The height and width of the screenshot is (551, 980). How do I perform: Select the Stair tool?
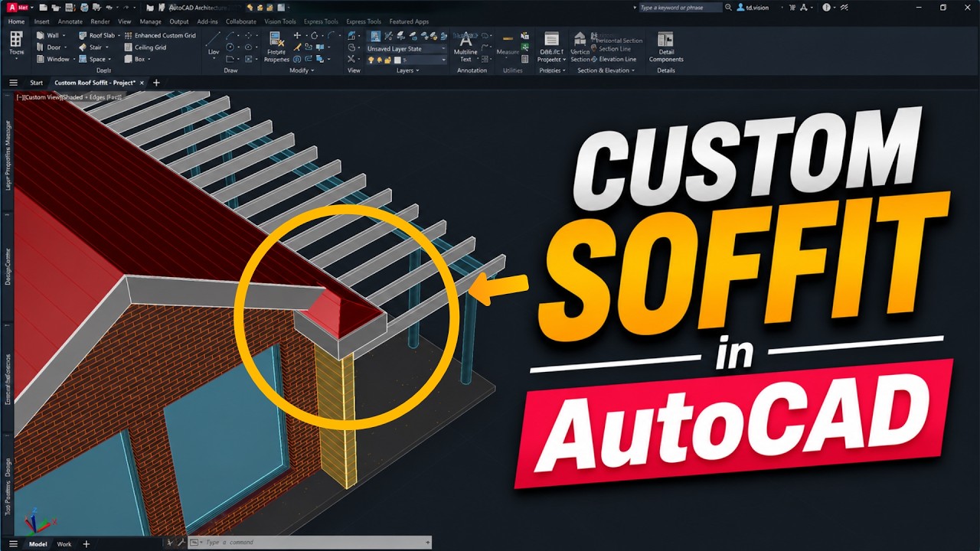[x=90, y=47]
